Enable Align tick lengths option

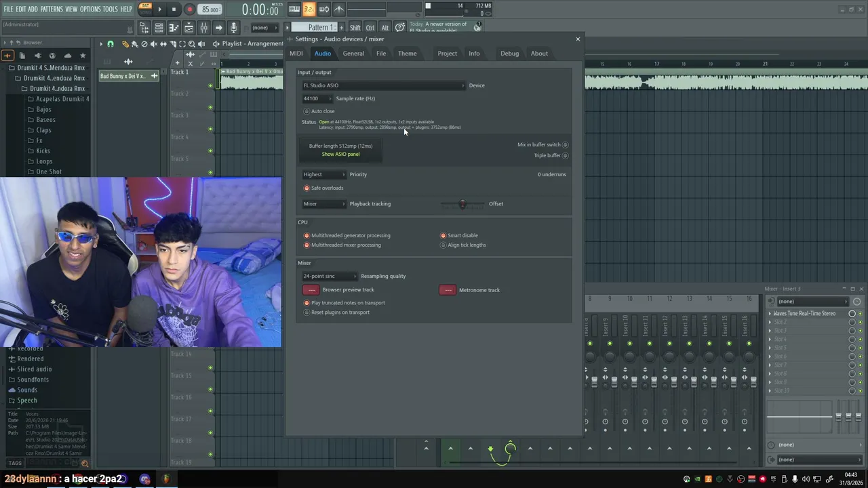click(443, 245)
